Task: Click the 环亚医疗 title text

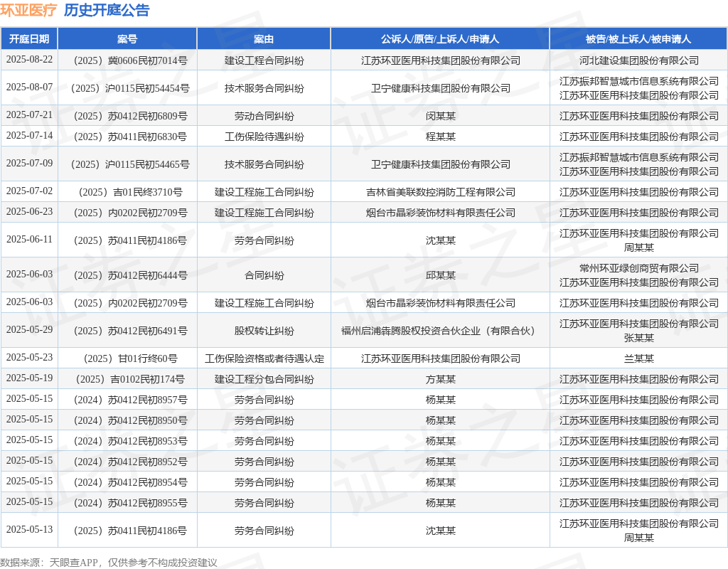Action: [28, 10]
